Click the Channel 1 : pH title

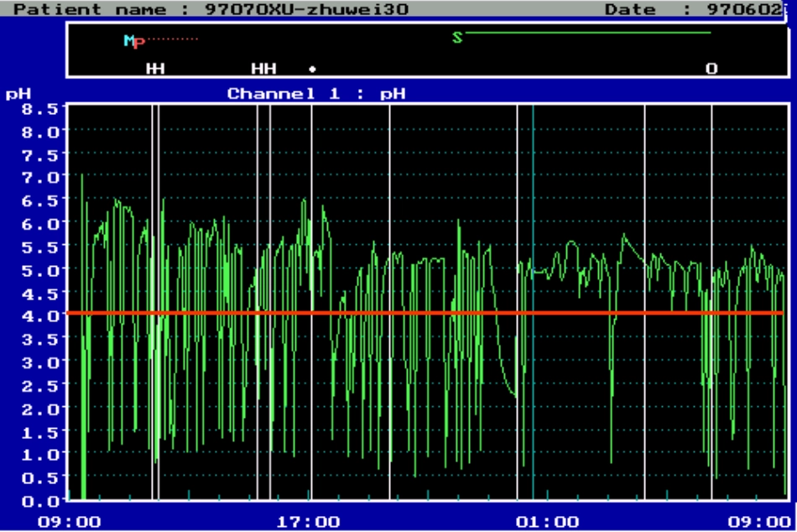[x=316, y=94]
